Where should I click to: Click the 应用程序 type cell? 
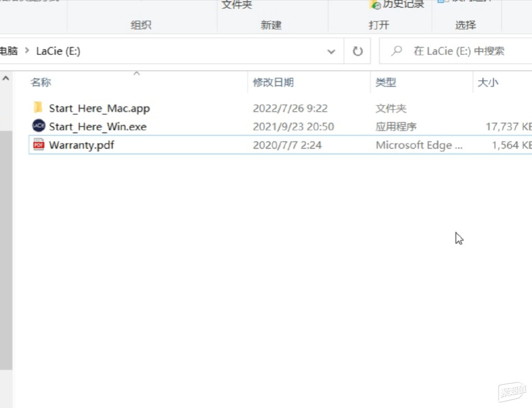[396, 127]
